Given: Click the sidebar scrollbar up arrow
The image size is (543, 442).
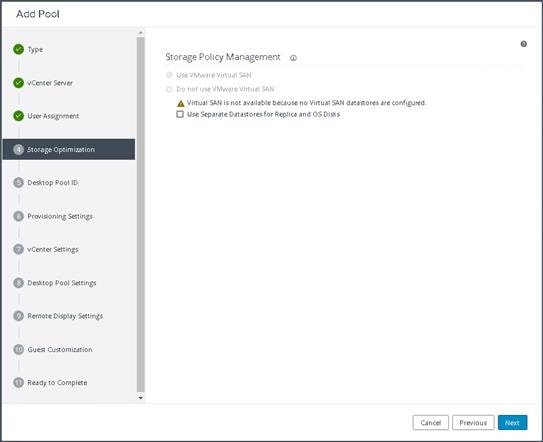Looking at the screenshot, I should pos(141,33).
